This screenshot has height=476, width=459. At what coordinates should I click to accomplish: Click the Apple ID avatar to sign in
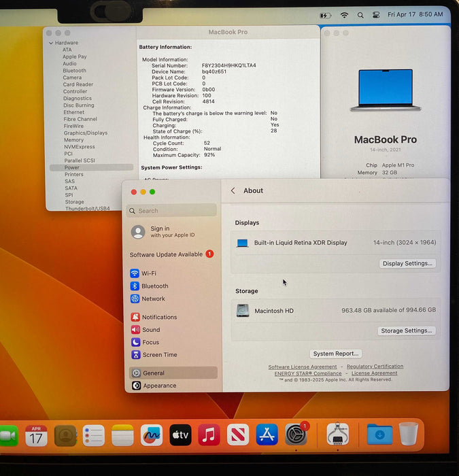coord(138,232)
